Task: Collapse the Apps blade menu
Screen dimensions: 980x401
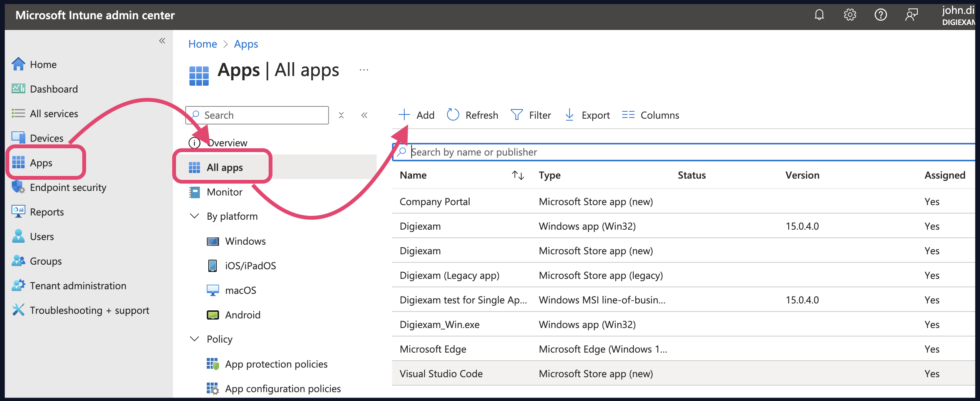Action: 364,115
